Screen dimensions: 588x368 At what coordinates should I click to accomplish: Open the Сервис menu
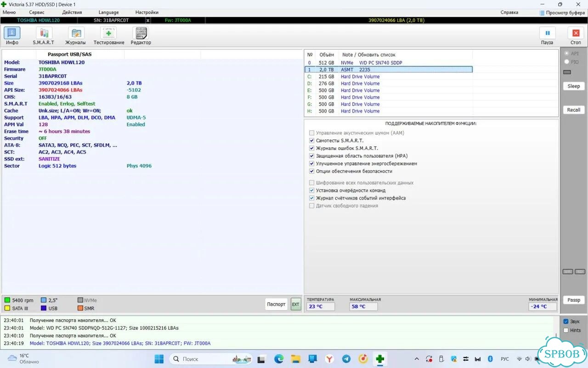(x=37, y=12)
